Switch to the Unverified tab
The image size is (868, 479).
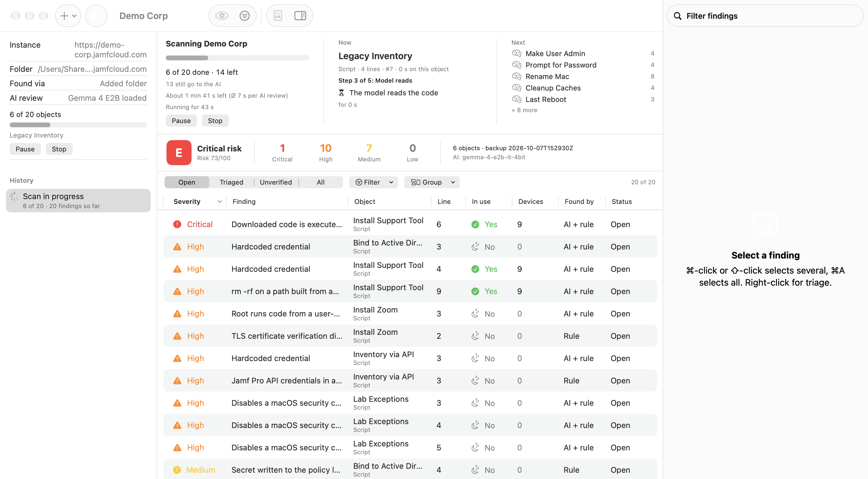276,182
